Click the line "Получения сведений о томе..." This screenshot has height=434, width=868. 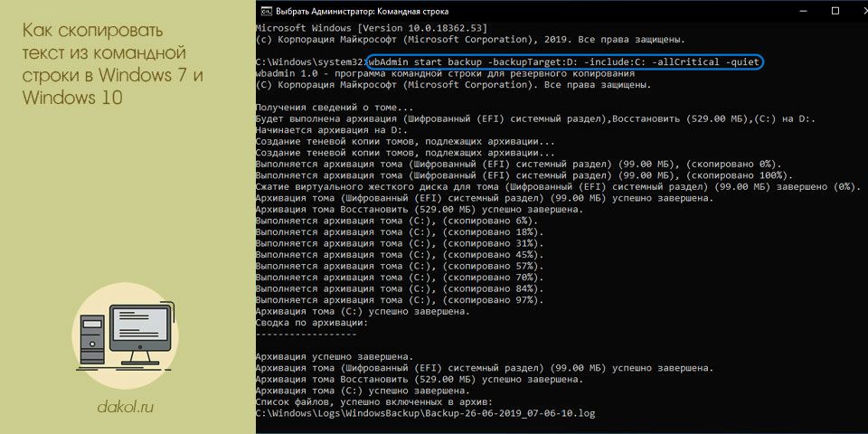click(335, 108)
